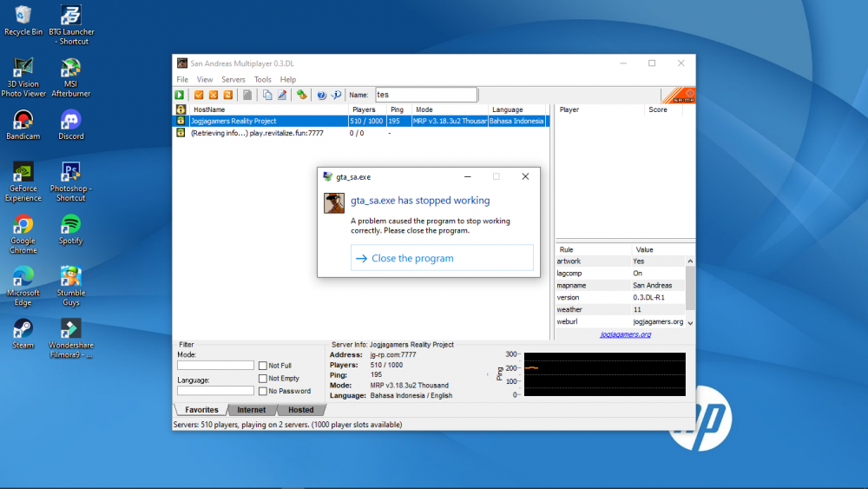The image size is (868, 489).
Task: Open Settings via the gear toolbar icon
Action: point(302,95)
